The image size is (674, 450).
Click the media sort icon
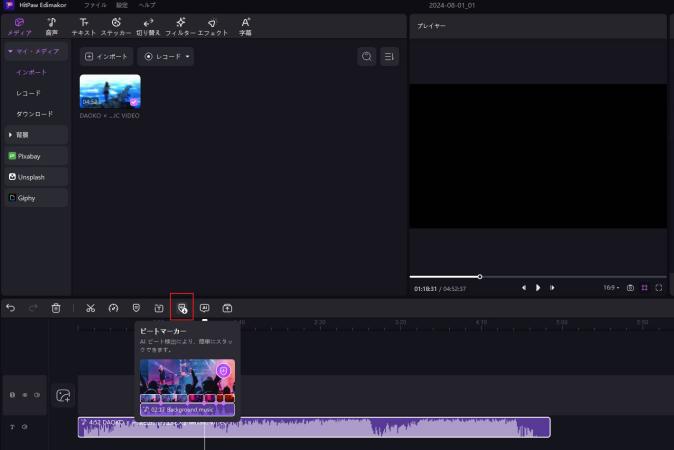click(389, 56)
